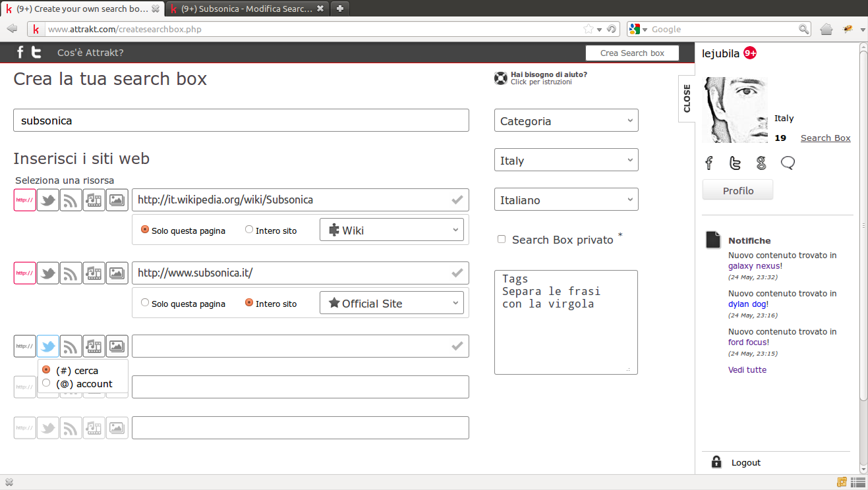Click highlighted Twitter icon in third row
The height and width of the screenshot is (490, 868).
click(48, 346)
